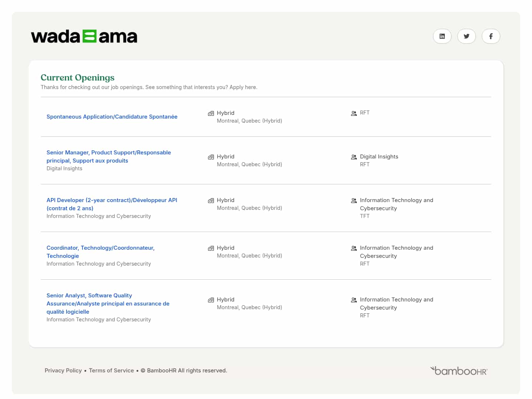This screenshot has height=399, width=532.
Task: Open Senior Analyst, Software Quality Assurance job
Action: coord(108,304)
